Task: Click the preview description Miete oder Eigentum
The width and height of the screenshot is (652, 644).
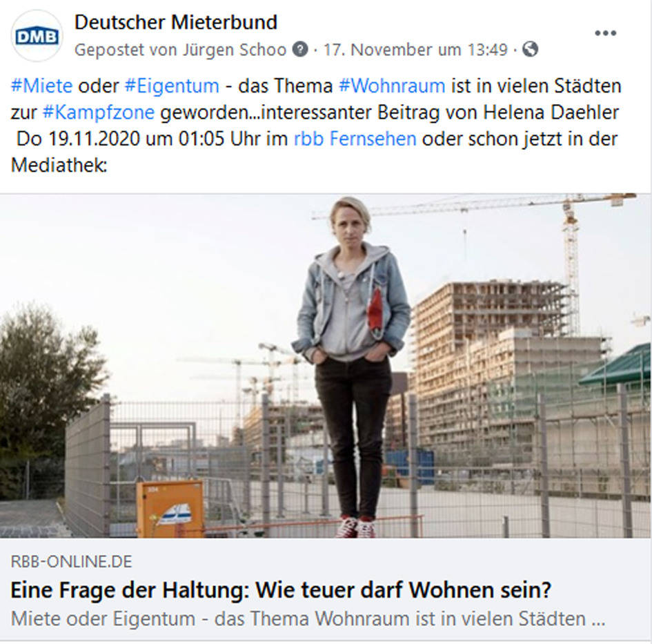Action: [x=308, y=618]
